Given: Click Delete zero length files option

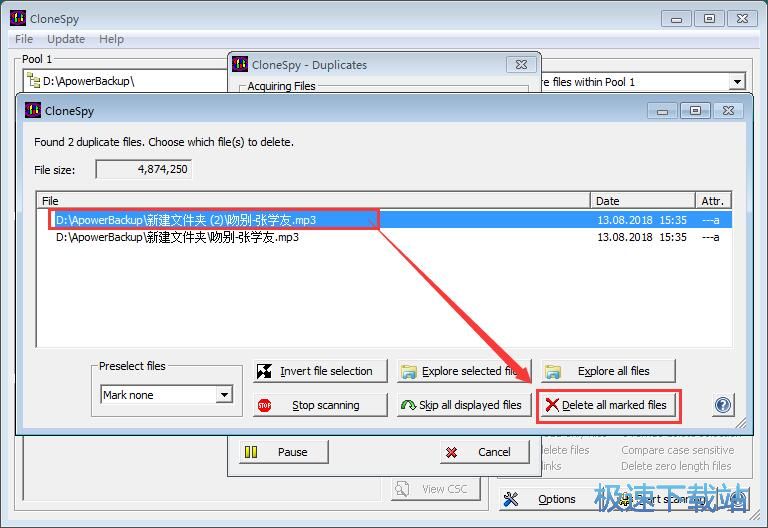Looking at the screenshot, I should click(x=676, y=466).
